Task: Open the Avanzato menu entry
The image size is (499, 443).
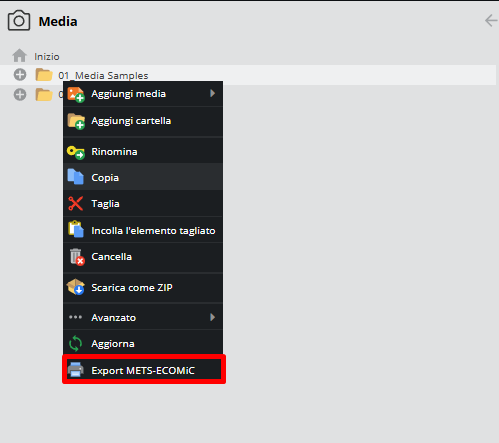Action: (143, 317)
